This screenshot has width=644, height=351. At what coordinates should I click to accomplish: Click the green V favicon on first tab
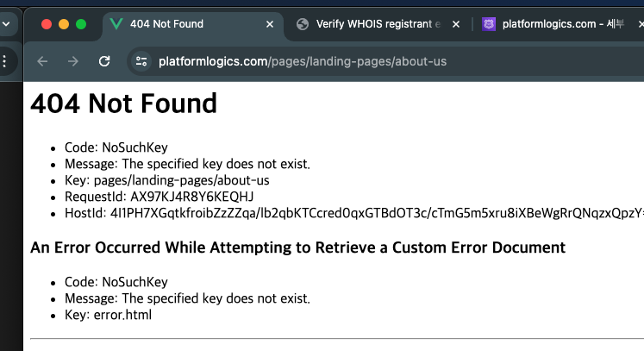coord(116,24)
